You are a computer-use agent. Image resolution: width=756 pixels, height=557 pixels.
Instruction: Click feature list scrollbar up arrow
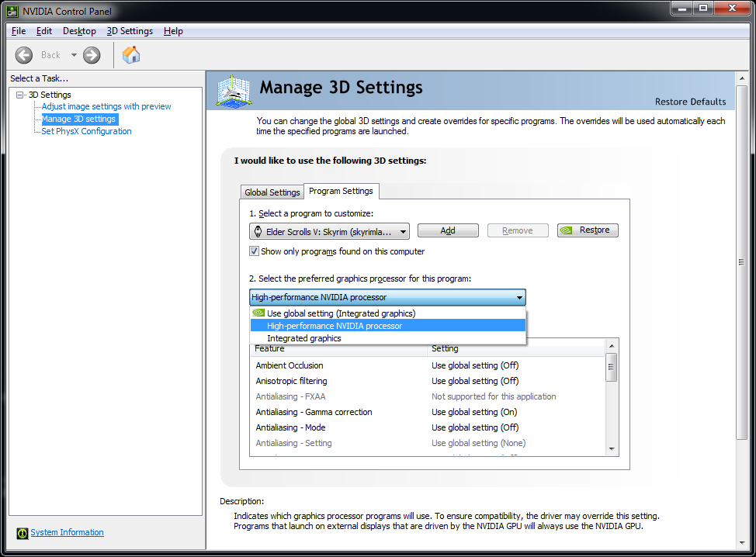[612, 346]
